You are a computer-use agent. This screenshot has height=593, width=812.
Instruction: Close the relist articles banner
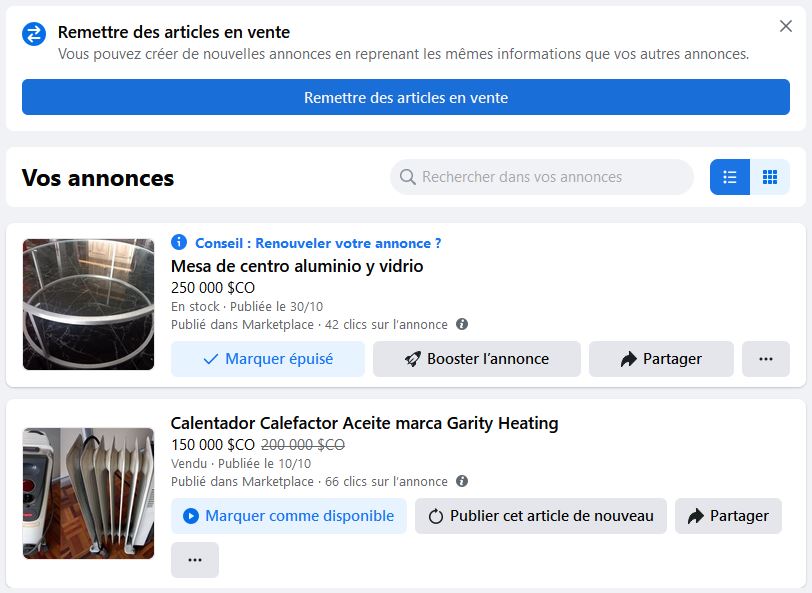click(786, 26)
